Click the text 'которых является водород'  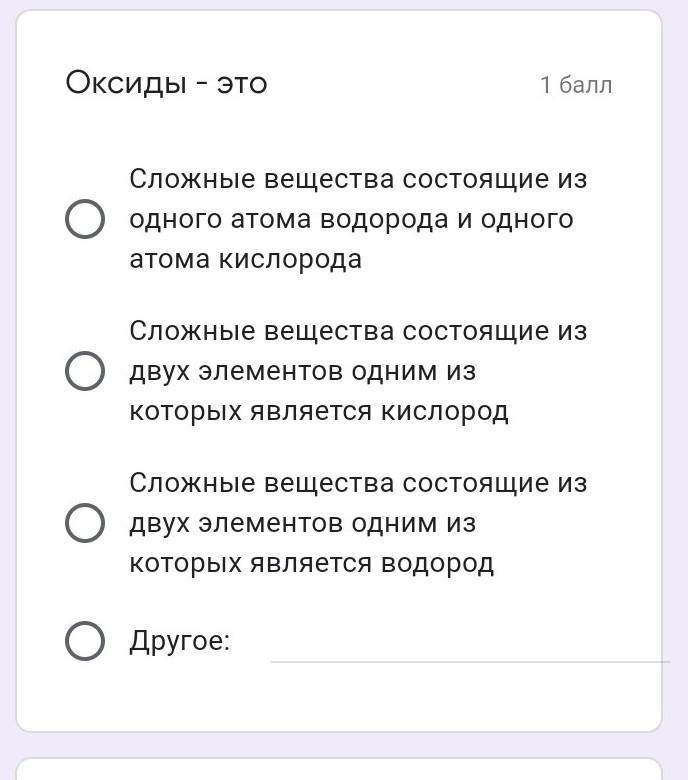click(311, 563)
